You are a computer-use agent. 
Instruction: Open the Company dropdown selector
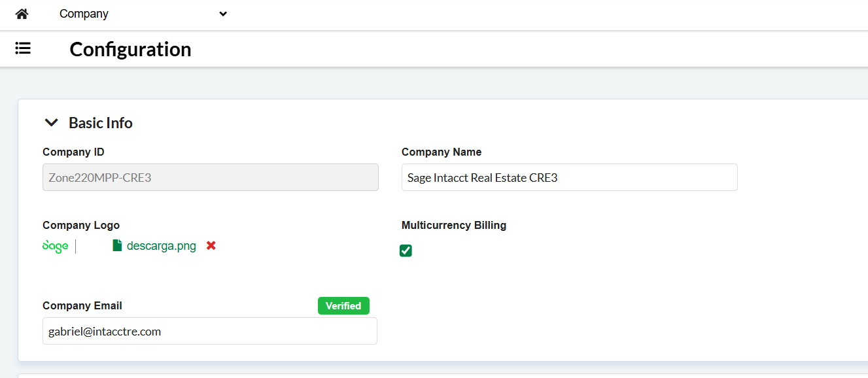pyautogui.click(x=143, y=14)
